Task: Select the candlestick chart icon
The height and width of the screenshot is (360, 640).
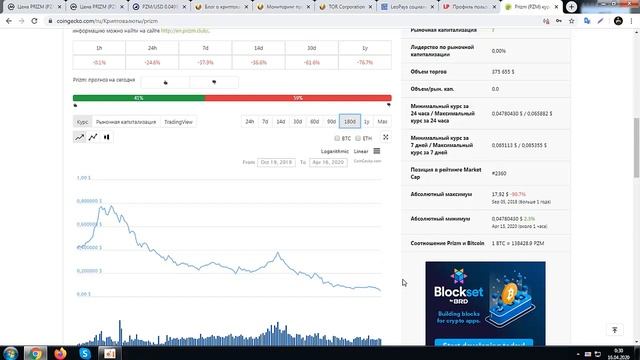Action: (x=107, y=137)
